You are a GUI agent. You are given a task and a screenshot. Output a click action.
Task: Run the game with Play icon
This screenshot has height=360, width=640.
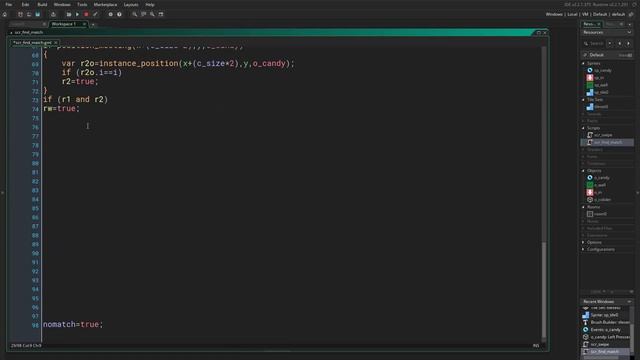coord(77,14)
